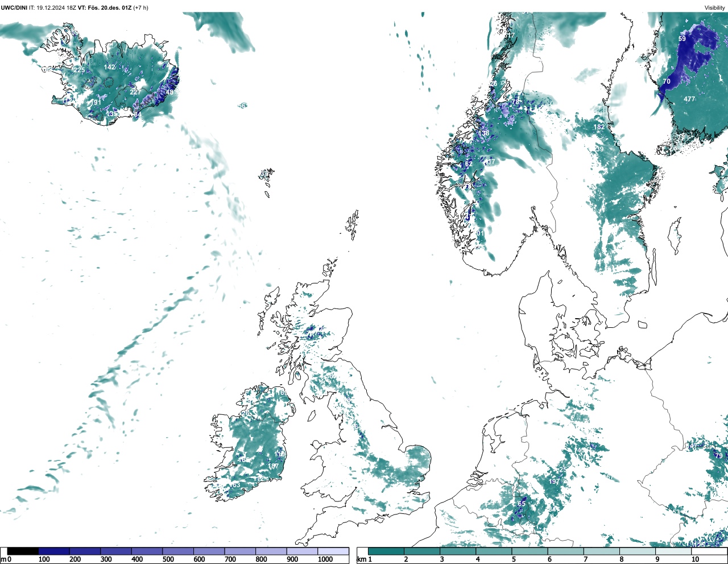Click the '70' value in dark blue Finland band
Viewport: 728px width, 564px height.
pos(667,81)
